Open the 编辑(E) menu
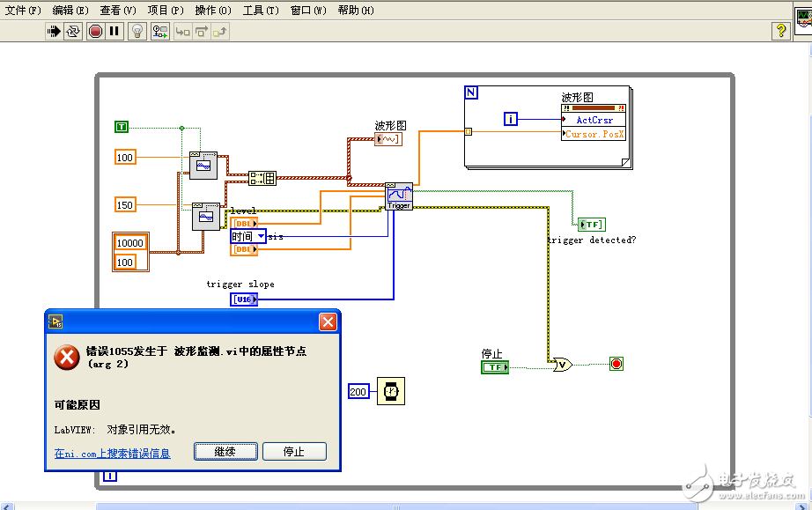This screenshot has width=812, height=510. [x=70, y=11]
